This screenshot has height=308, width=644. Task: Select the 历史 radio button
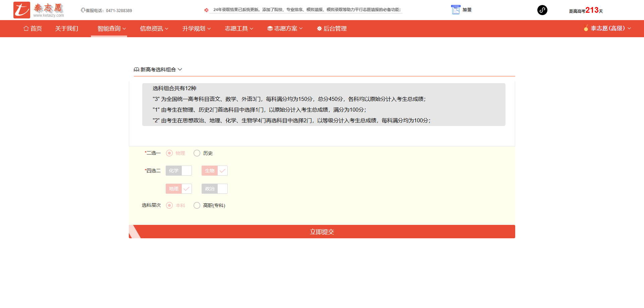197,153
